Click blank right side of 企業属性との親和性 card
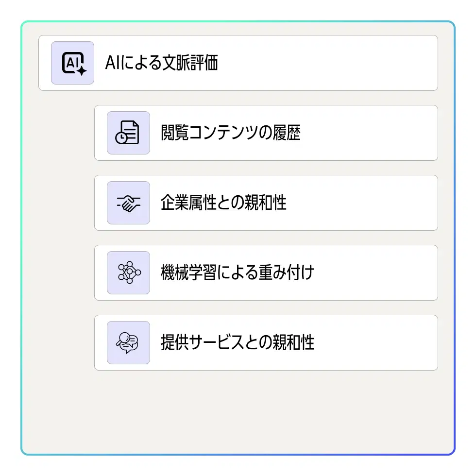Image resolution: width=476 pixels, height=476 pixels. click(x=379, y=203)
